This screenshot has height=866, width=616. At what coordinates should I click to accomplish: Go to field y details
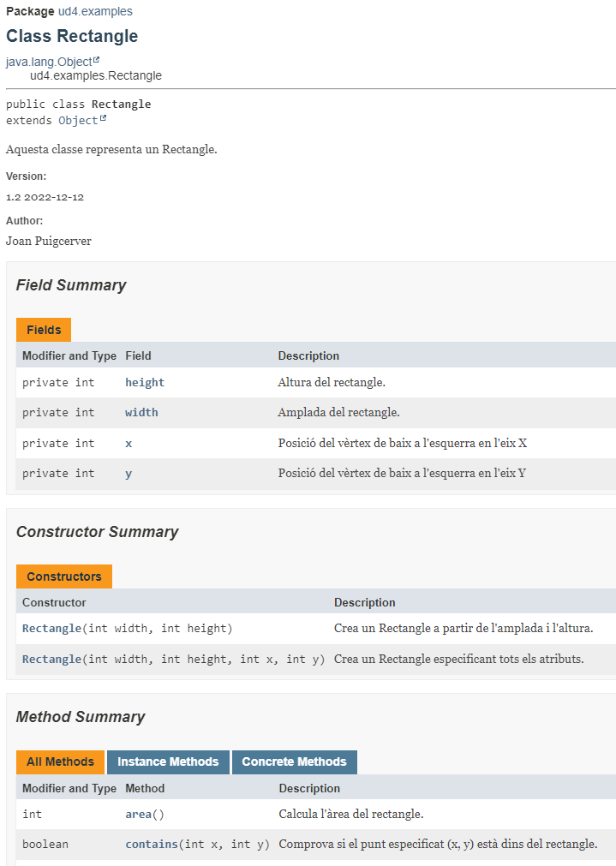[129, 474]
